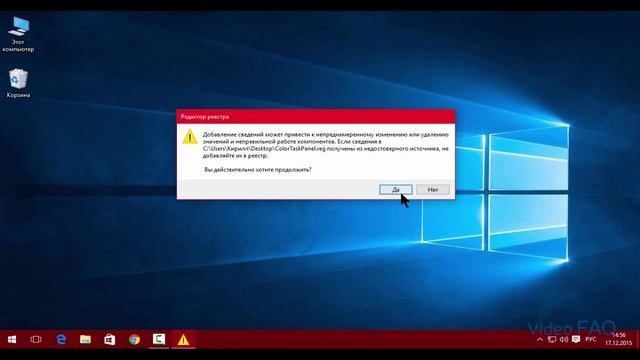The image size is (640, 360).
Task: Open the Windows Store taskbar icon
Action: (110, 340)
